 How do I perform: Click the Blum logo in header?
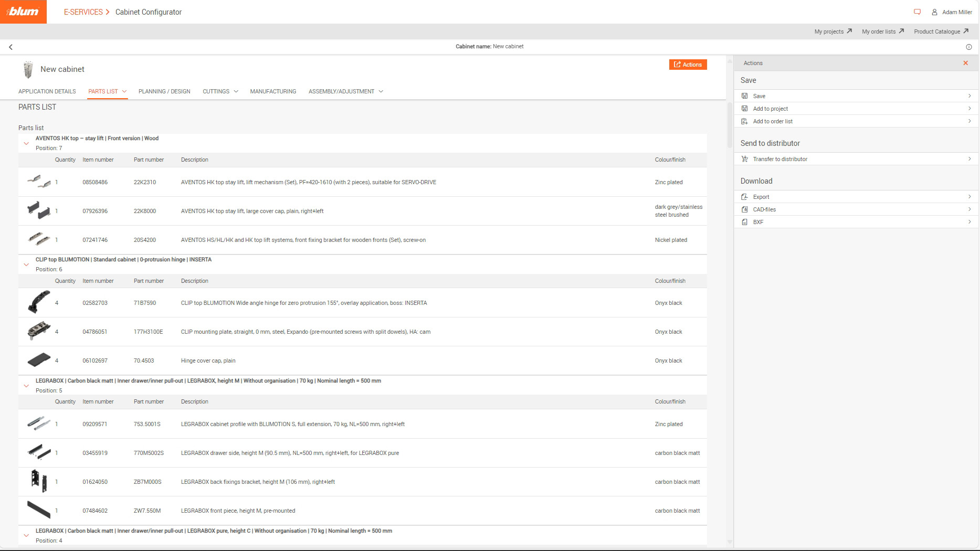click(23, 12)
